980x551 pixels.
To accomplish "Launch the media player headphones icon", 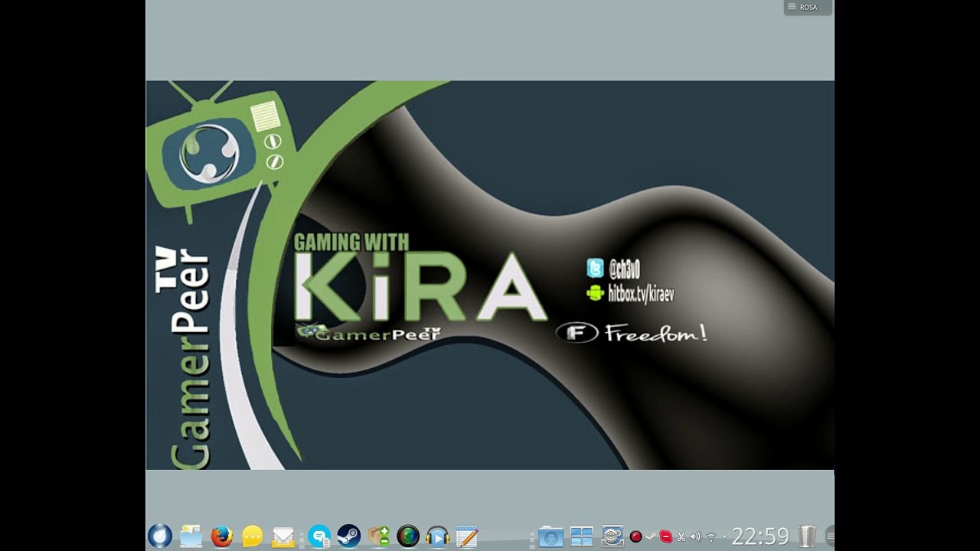I will [438, 536].
